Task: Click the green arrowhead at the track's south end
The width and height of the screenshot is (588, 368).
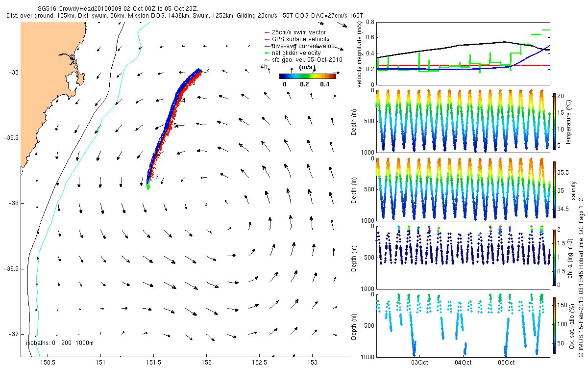Action: (x=148, y=186)
